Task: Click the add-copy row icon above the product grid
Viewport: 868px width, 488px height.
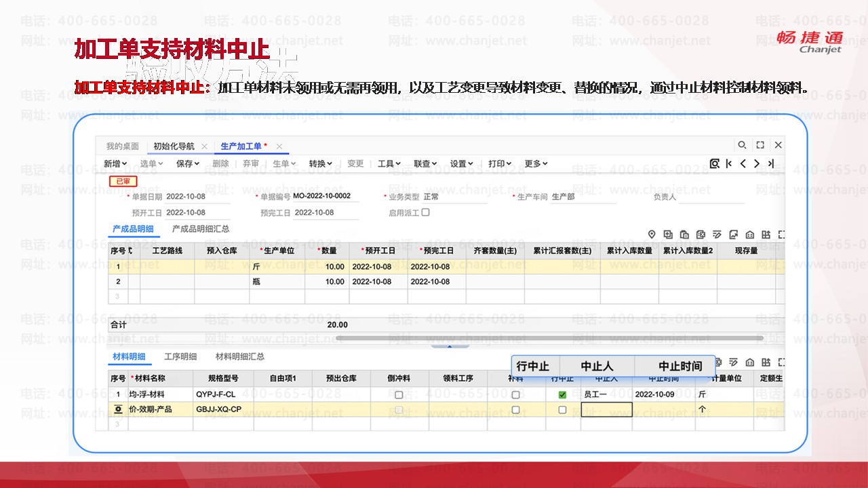Action: coord(668,235)
